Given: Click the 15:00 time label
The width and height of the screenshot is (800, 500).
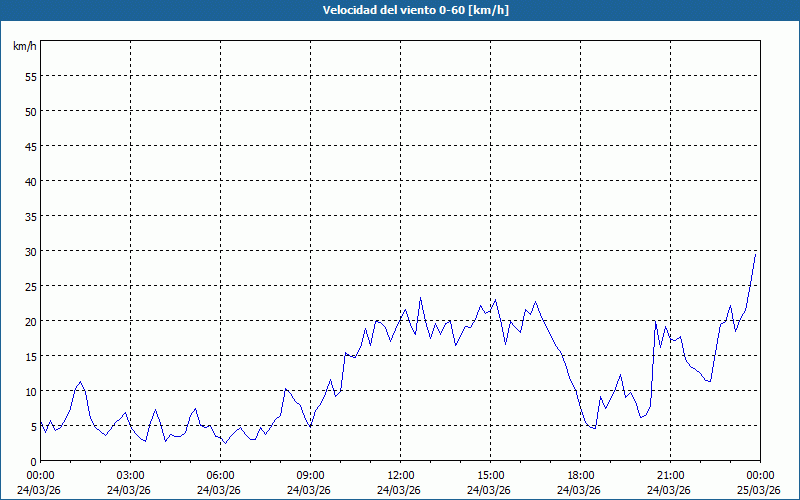Looking at the screenshot, I should (x=490, y=475).
